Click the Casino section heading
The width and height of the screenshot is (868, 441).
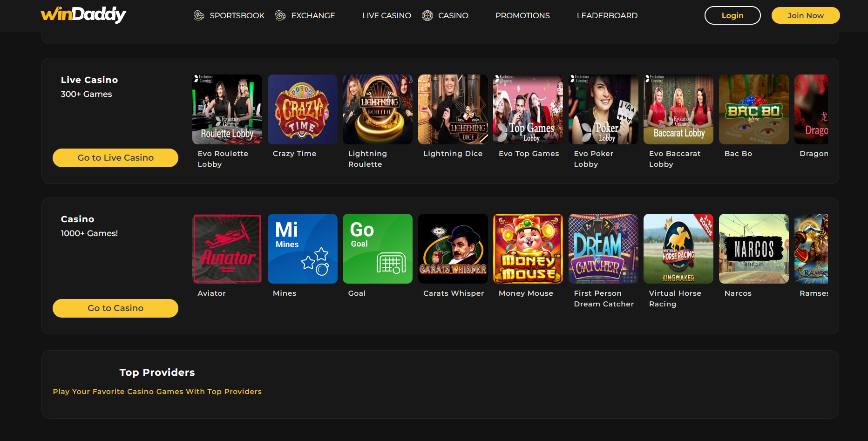pos(77,219)
